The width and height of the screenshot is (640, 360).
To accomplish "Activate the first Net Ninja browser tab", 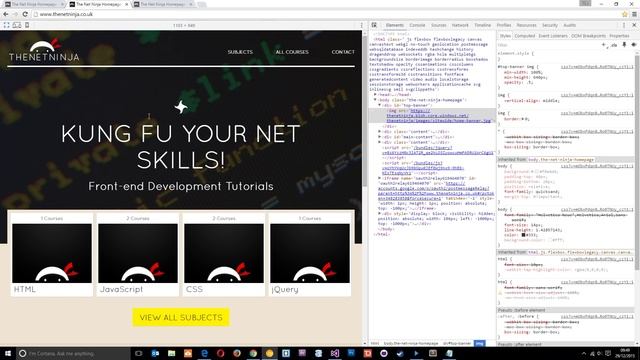I will click(x=34, y=4).
